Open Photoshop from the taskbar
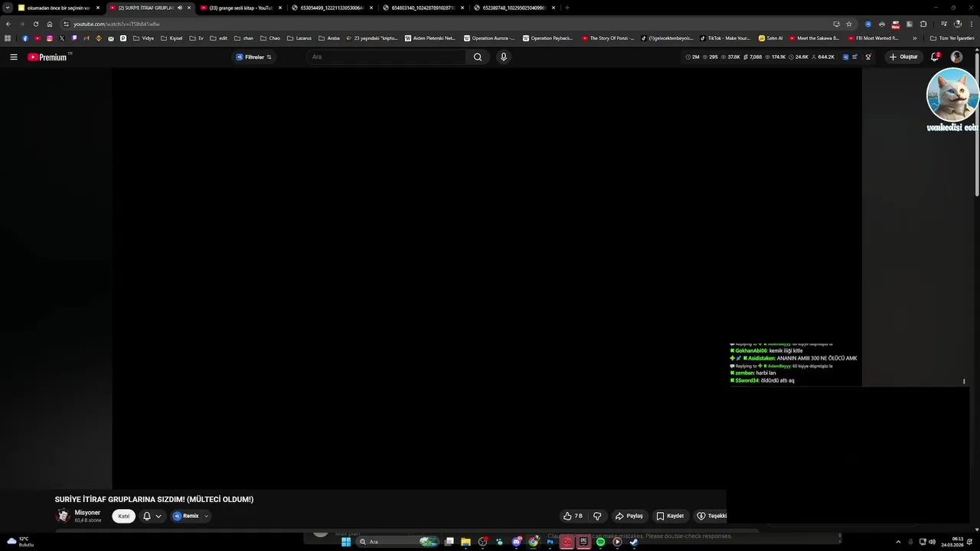The image size is (980, 551). (550, 542)
